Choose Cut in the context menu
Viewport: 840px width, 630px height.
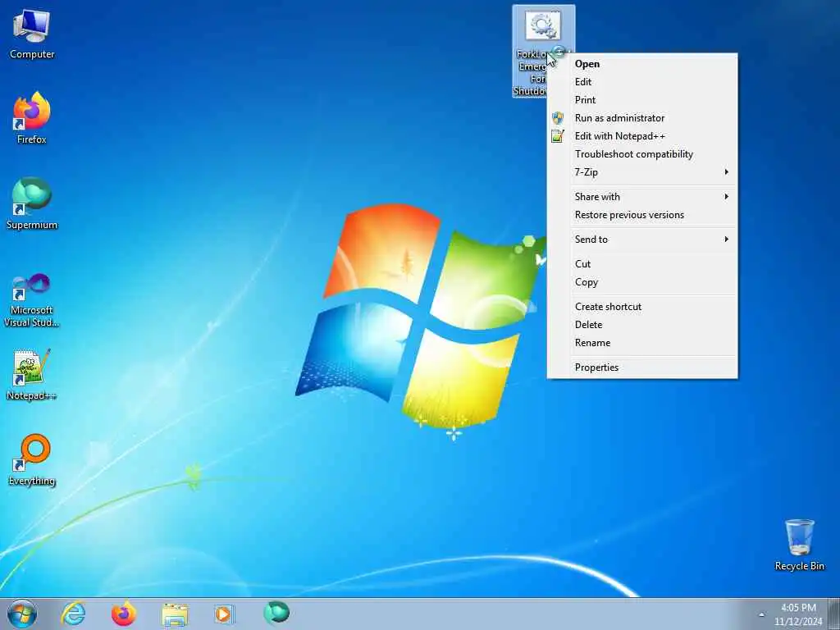pos(642,264)
